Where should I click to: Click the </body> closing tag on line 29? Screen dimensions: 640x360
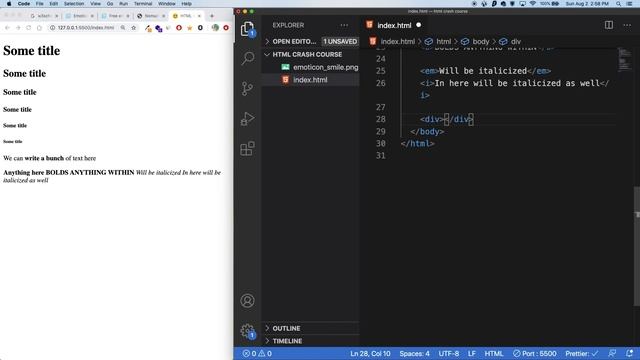click(x=427, y=131)
